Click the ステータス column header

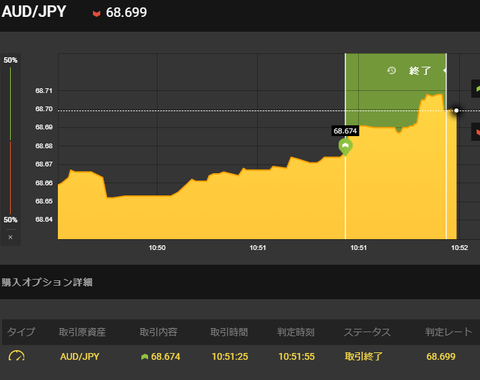click(367, 332)
